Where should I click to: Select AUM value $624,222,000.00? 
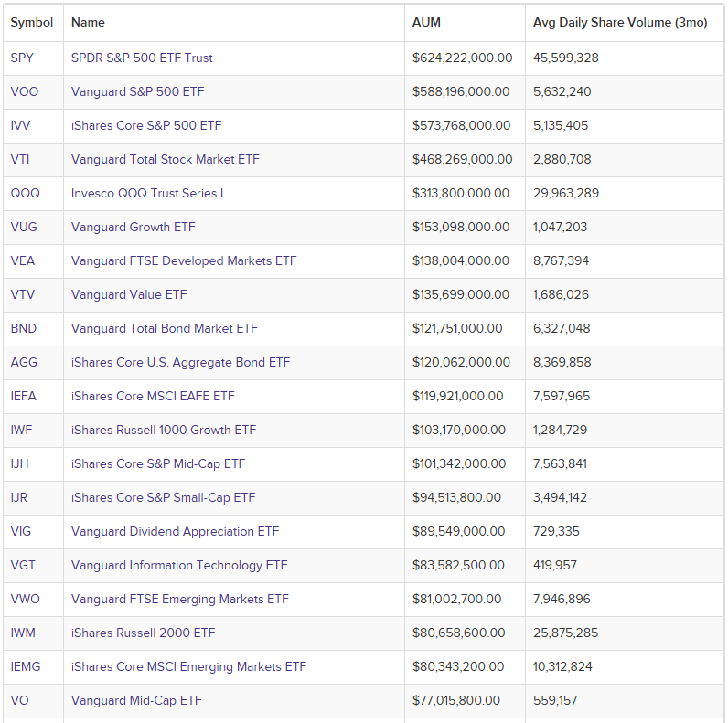(463, 58)
